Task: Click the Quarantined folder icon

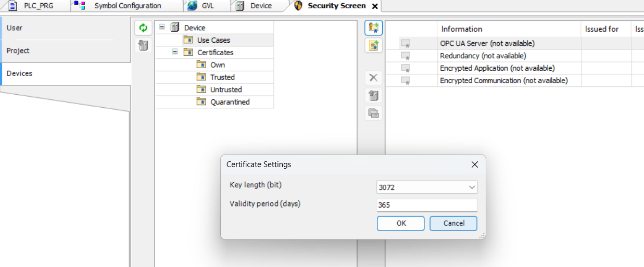Action: pyautogui.click(x=201, y=102)
